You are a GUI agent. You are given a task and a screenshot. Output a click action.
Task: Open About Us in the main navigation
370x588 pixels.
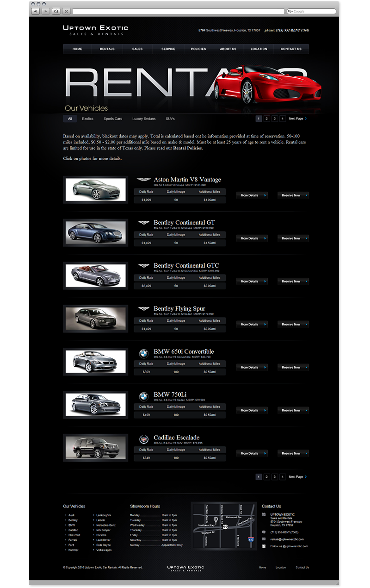(228, 49)
